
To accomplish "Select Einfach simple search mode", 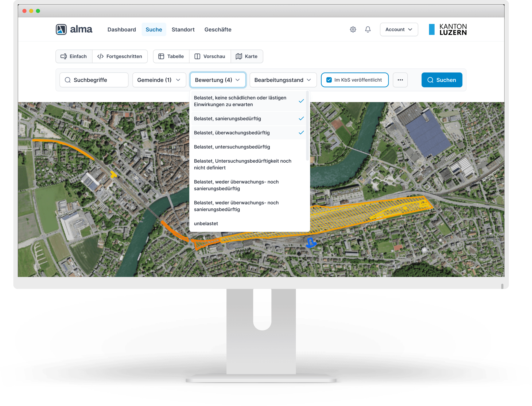I will (74, 56).
